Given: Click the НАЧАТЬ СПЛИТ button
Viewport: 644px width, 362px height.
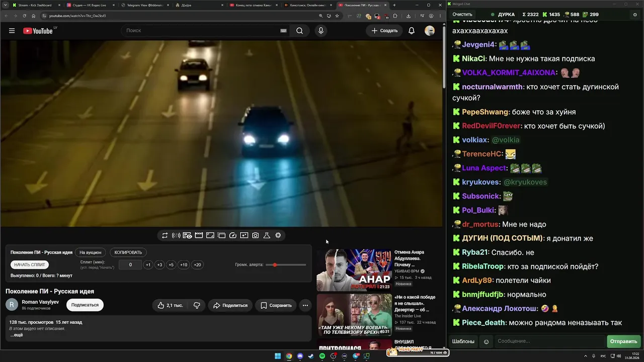Looking at the screenshot, I should pos(30,265).
